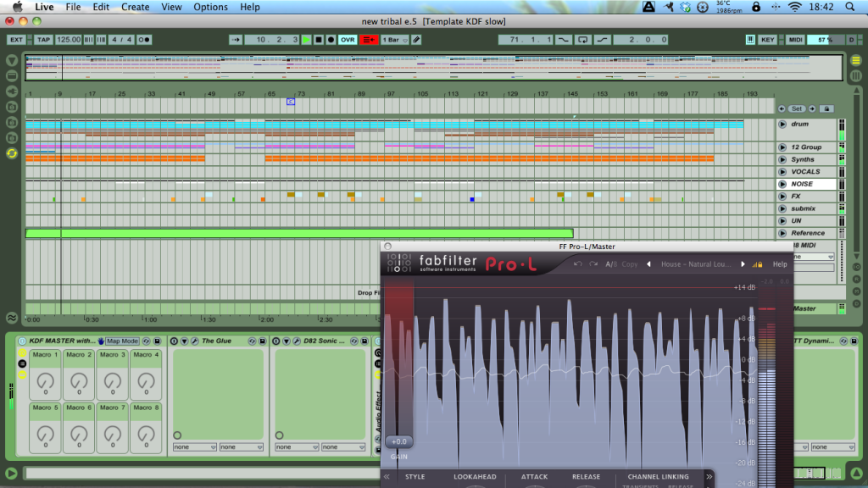868x488 pixels.
Task: Click the transport record button
Action: click(x=331, y=40)
